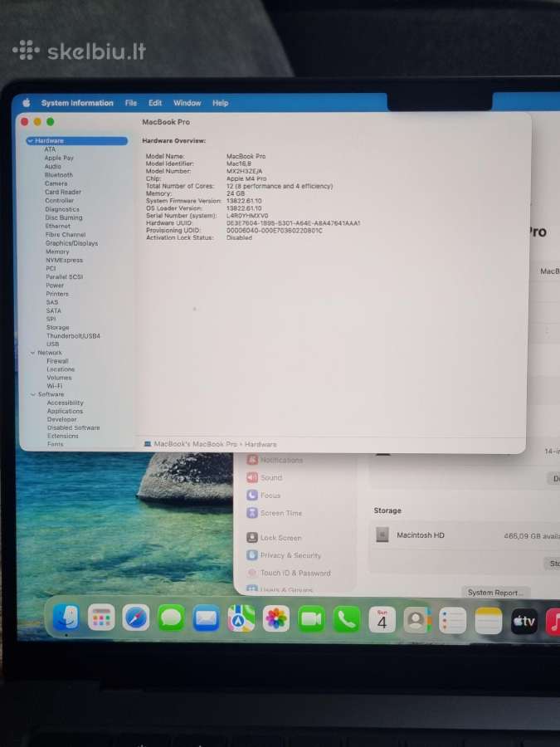The width and height of the screenshot is (560, 747).
Task: Open Phone app from the Dock
Action: 347,619
